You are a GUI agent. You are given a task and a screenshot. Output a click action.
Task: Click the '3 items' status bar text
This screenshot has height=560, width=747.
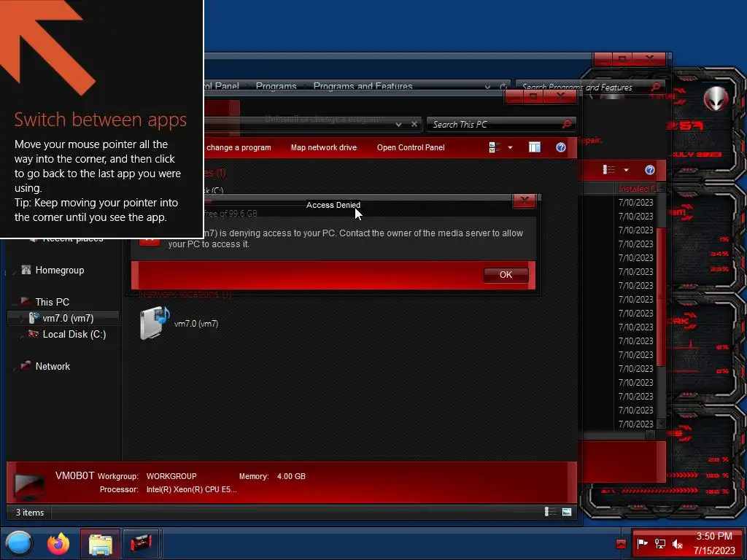coord(29,513)
